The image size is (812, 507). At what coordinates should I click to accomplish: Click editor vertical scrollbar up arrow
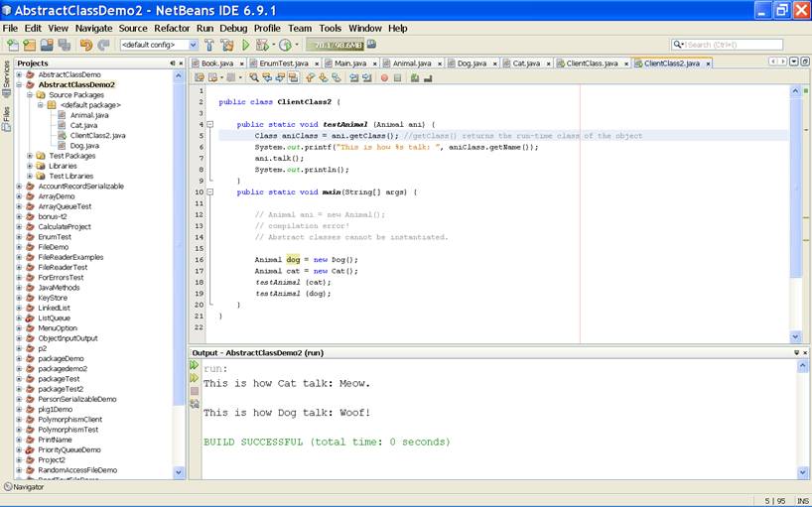795,91
